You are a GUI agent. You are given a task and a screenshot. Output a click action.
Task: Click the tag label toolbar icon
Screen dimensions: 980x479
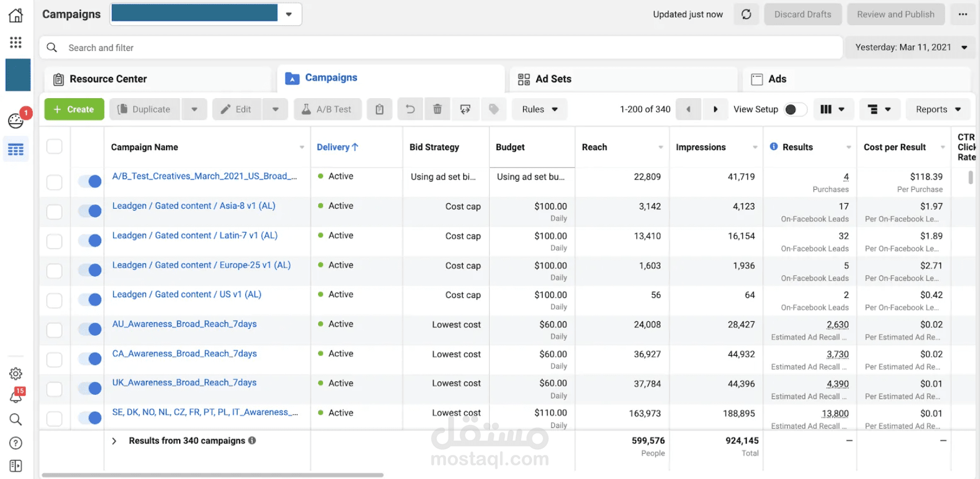(x=494, y=109)
